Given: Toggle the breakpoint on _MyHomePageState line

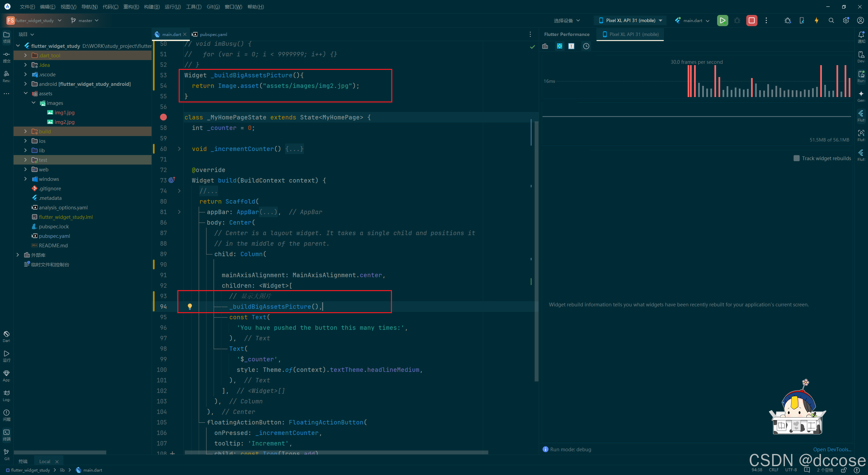Looking at the screenshot, I should (x=163, y=117).
